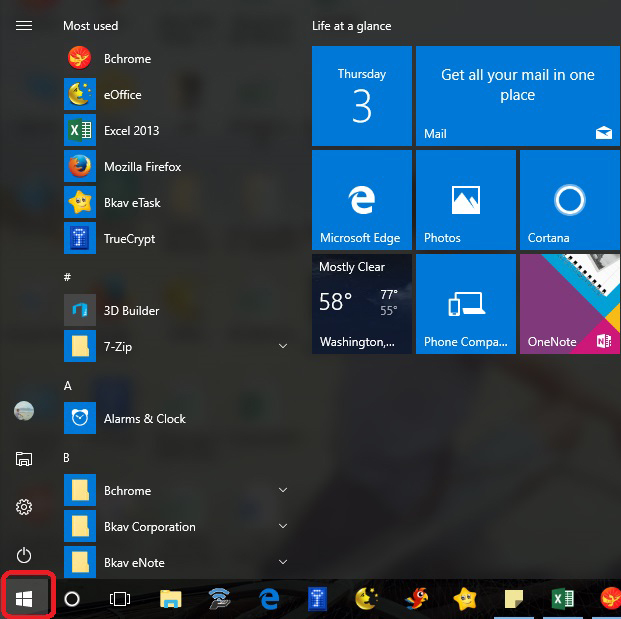Open Bkav eTask star on taskbar
This screenshot has width=621, height=619.
coord(465,599)
